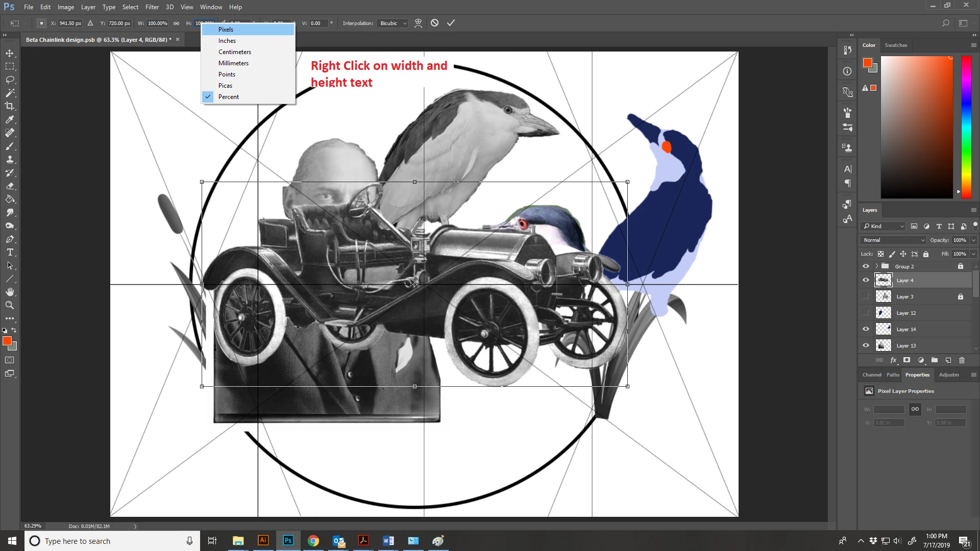This screenshot has width=980, height=551.
Task: Select the Zoom tool
Action: (10, 305)
